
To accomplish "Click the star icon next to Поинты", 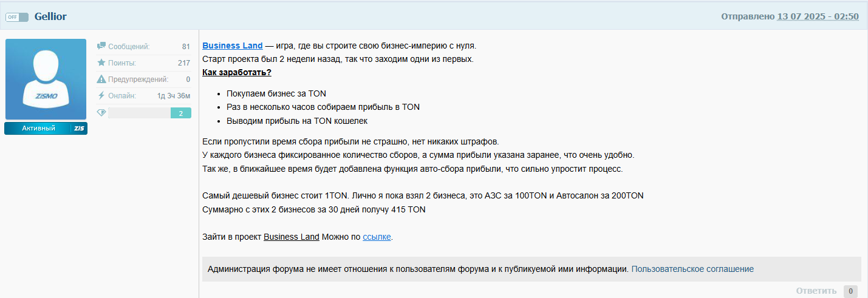I will coord(101,63).
